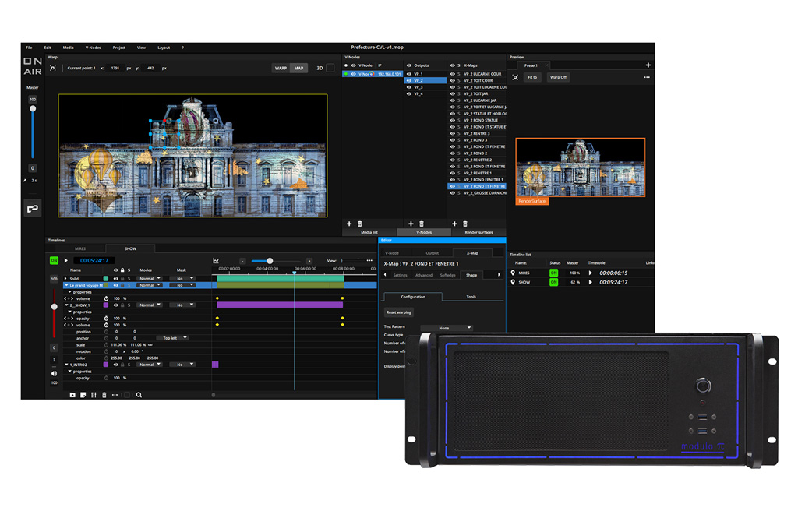This screenshot has width=798, height=532.
Task: Open the curve graph icon above timeline
Action: pos(216,261)
